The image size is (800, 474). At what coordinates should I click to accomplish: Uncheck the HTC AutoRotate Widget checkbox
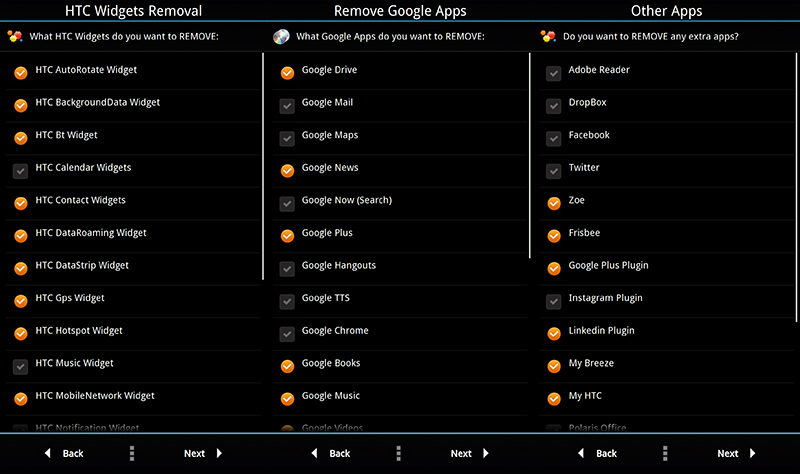pos(20,72)
